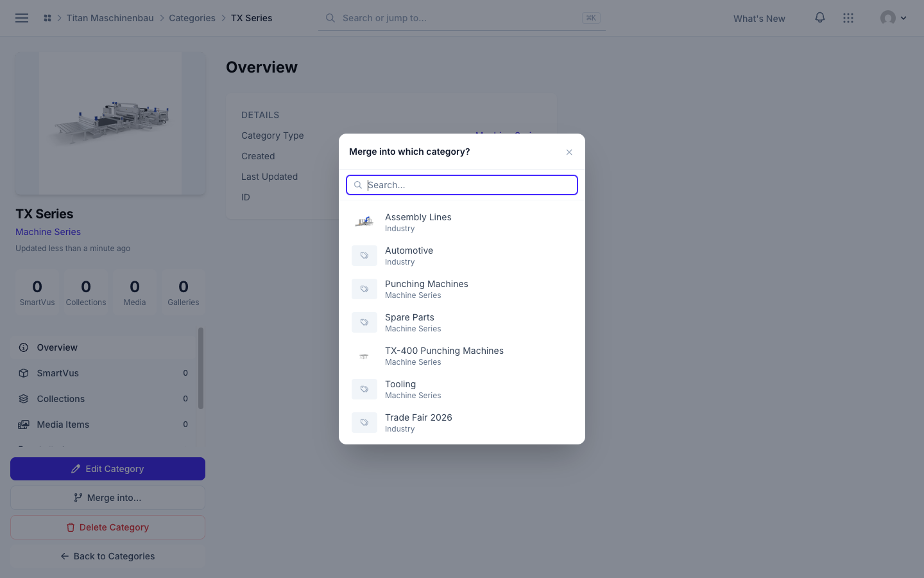Click the tag icon beside Automotive
This screenshot has height=578, width=924.
pyautogui.click(x=364, y=256)
